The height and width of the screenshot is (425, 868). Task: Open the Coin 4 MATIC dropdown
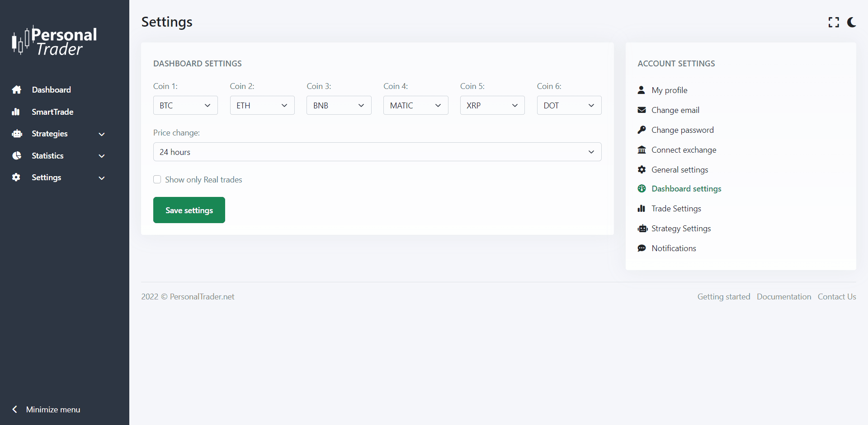point(415,105)
